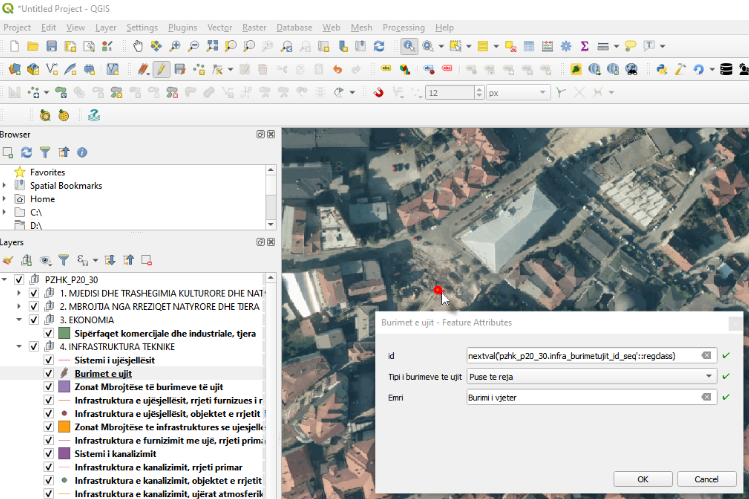The width and height of the screenshot is (749, 499).
Task: Click the Refresh icon in Browser panel
Action: [x=26, y=152]
